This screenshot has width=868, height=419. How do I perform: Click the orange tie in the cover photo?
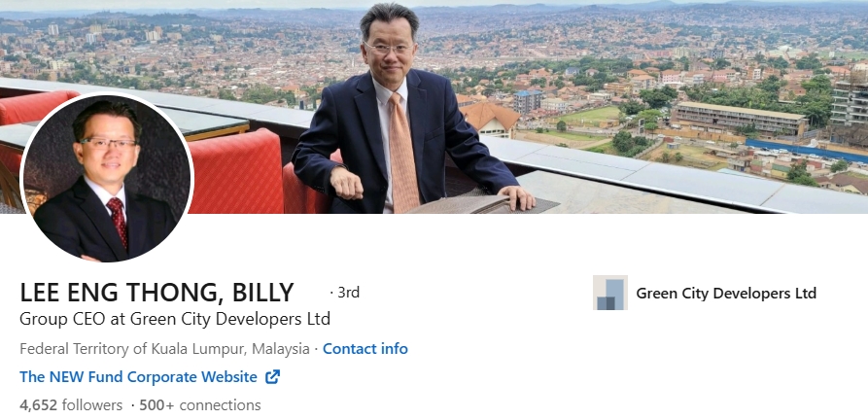pyautogui.click(x=403, y=154)
